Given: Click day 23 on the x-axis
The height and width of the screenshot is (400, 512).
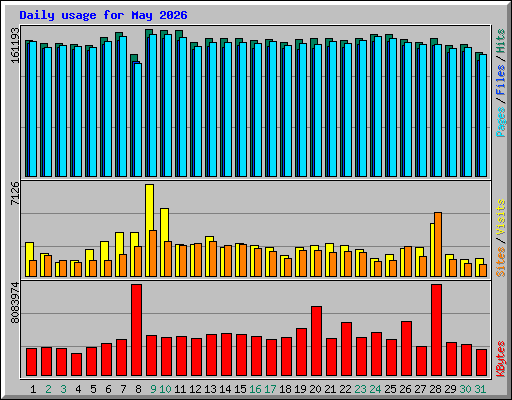Looking at the screenshot, I should (360, 389).
